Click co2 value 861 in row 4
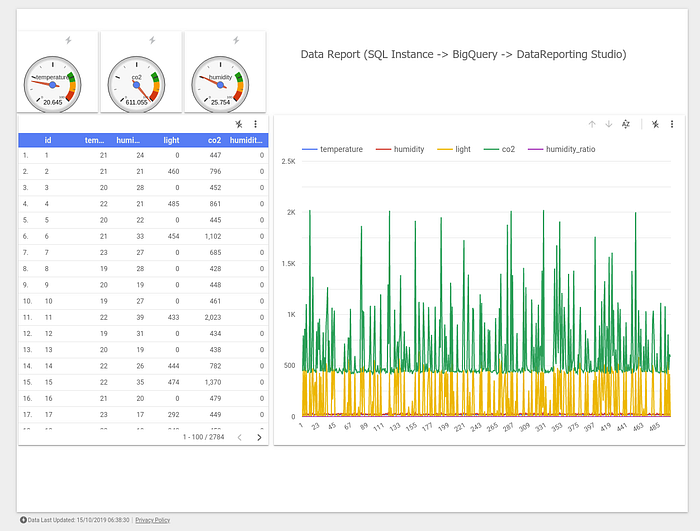Viewport: 700px width, 531px height. pyautogui.click(x=215, y=204)
